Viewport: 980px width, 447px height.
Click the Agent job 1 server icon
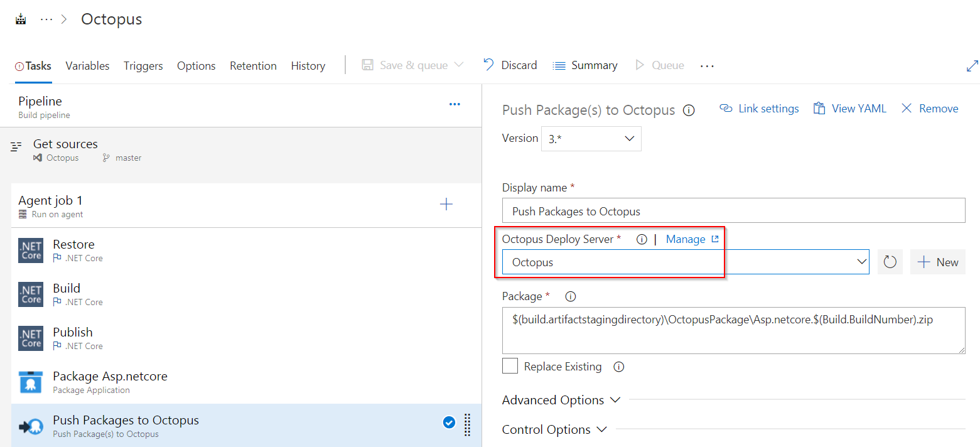pyautogui.click(x=23, y=214)
